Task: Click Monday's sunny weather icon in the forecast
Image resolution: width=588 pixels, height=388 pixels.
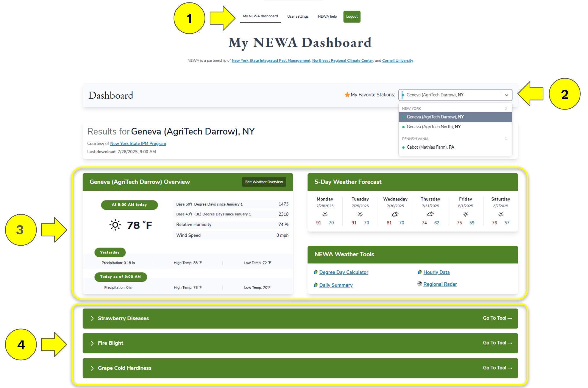Action: [325, 214]
